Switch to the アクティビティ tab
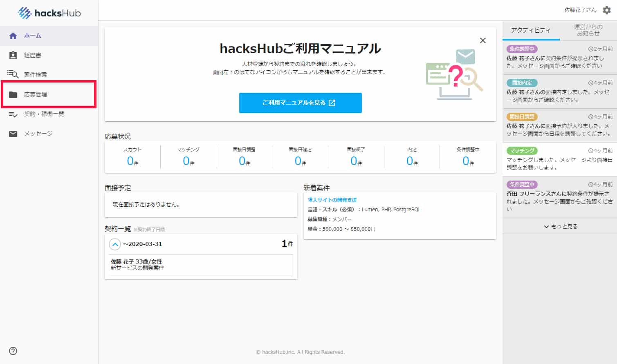Viewport: 617px width, 364px height. point(531,30)
